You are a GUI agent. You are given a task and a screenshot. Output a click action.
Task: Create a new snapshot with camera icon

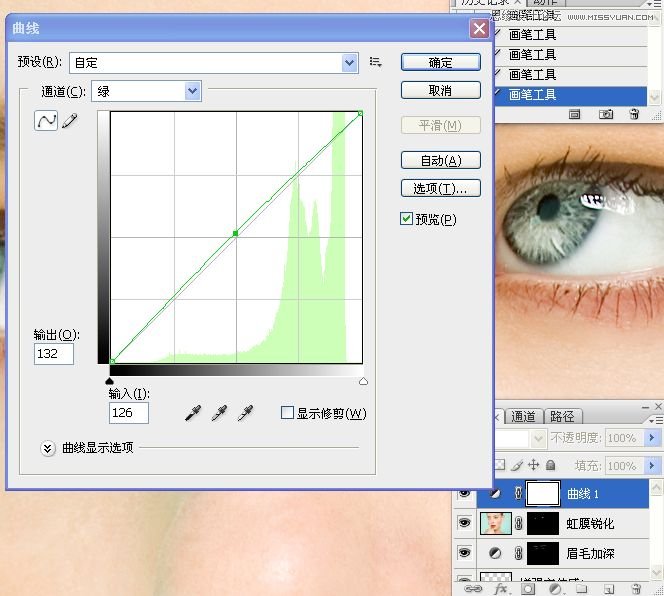[x=606, y=114]
